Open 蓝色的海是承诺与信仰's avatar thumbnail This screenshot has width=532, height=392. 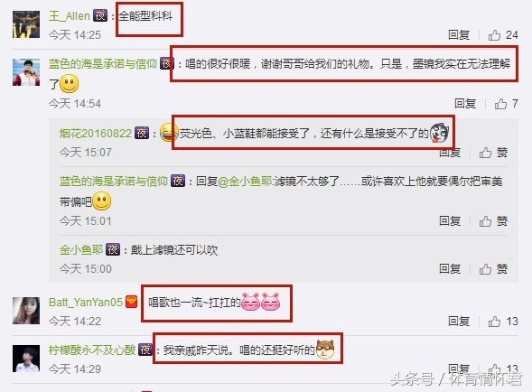click(x=26, y=72)
